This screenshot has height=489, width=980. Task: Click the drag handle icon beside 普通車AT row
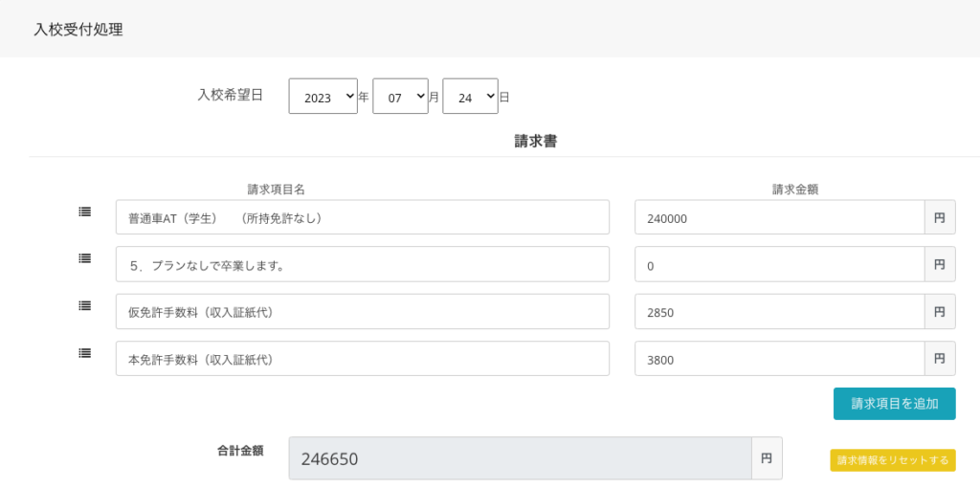click(85, 211)
